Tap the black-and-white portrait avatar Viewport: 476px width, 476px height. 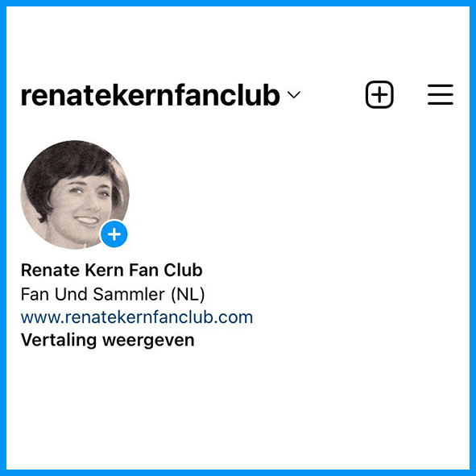coord(75,195)
